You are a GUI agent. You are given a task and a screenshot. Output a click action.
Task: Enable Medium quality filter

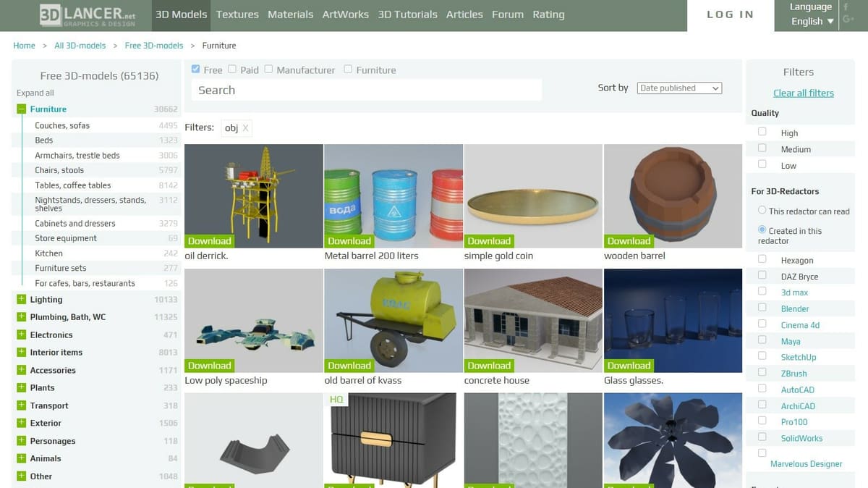tap(762, 148)
